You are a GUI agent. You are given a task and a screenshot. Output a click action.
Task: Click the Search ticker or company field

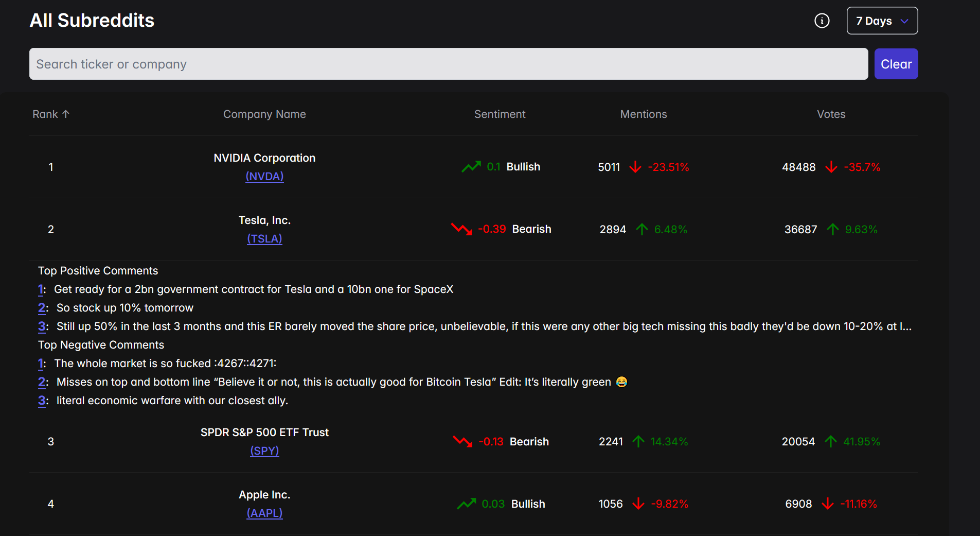449,64
